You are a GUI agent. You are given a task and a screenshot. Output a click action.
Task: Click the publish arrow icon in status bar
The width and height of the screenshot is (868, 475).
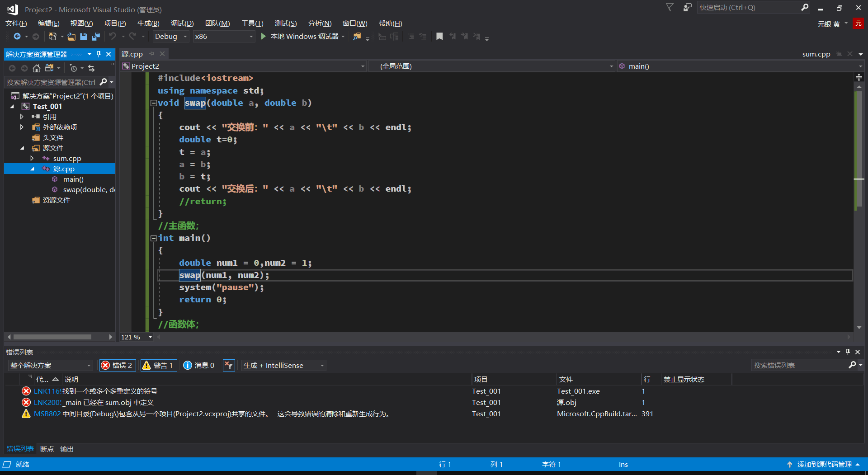pyautogui.click(x=789, y=464)
